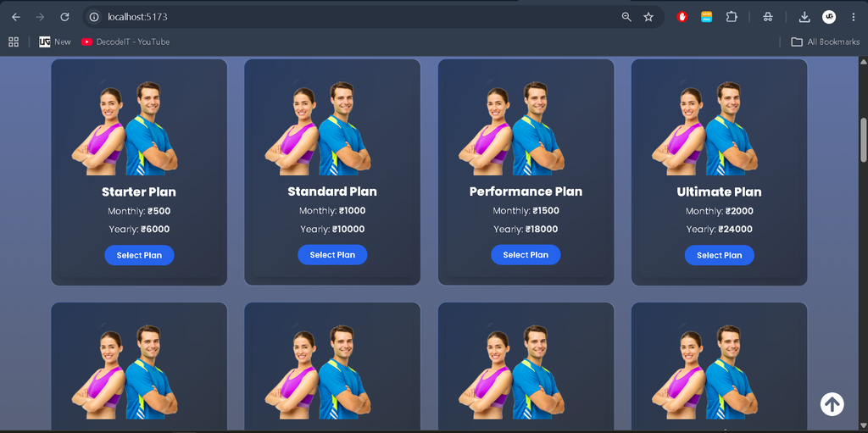Click the Monthly ₹1500 price text
This screenshot has height=433, width=868.
click(526, 210)
